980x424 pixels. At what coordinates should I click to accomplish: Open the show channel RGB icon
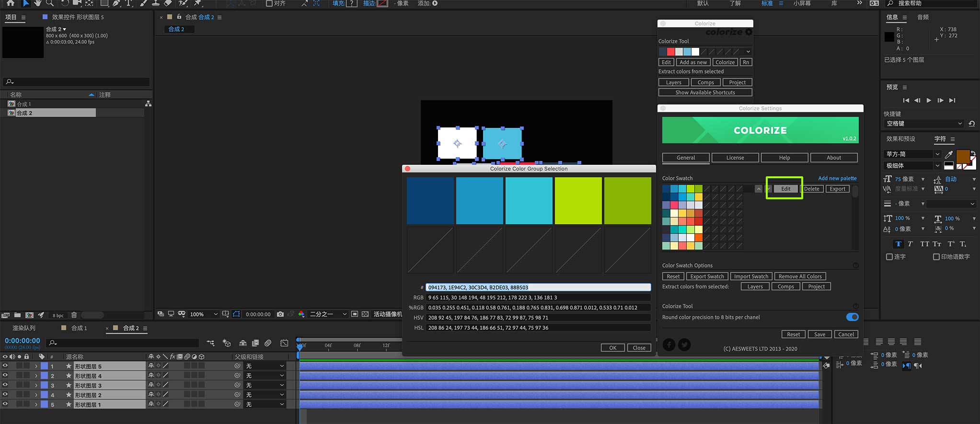pos(301,314)
